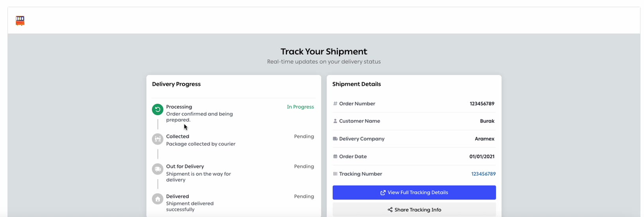This screenshot has height=217, width=644.
Task: Click the "Out for Delivery" step title
Action: pos(185,167)
